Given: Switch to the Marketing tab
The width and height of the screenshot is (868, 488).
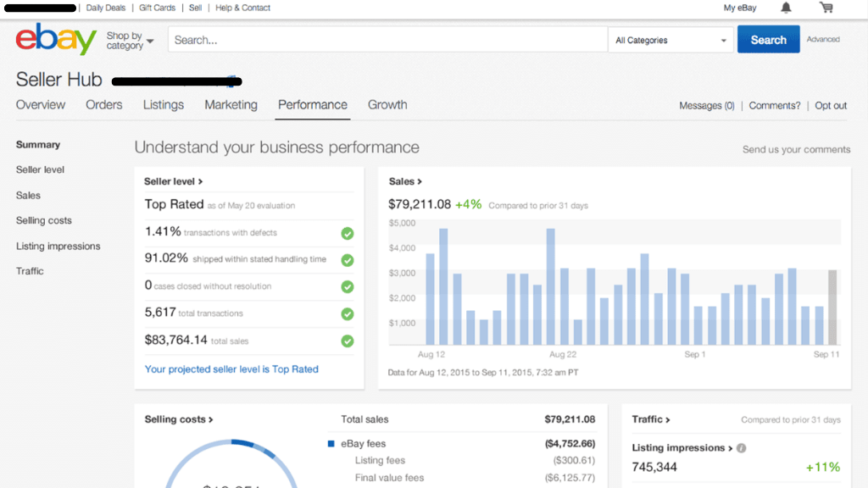Looking at the screenshot, I should coord(231,104).
